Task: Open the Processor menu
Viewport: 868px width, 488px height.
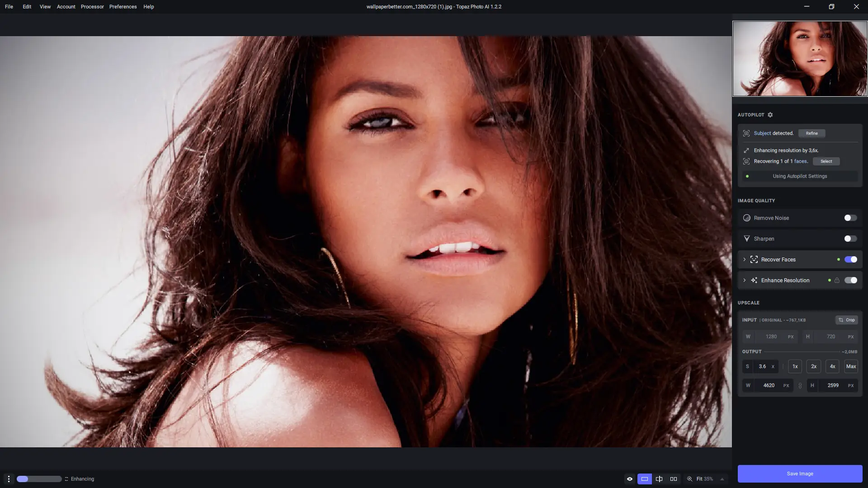Action: pos(92,7)
